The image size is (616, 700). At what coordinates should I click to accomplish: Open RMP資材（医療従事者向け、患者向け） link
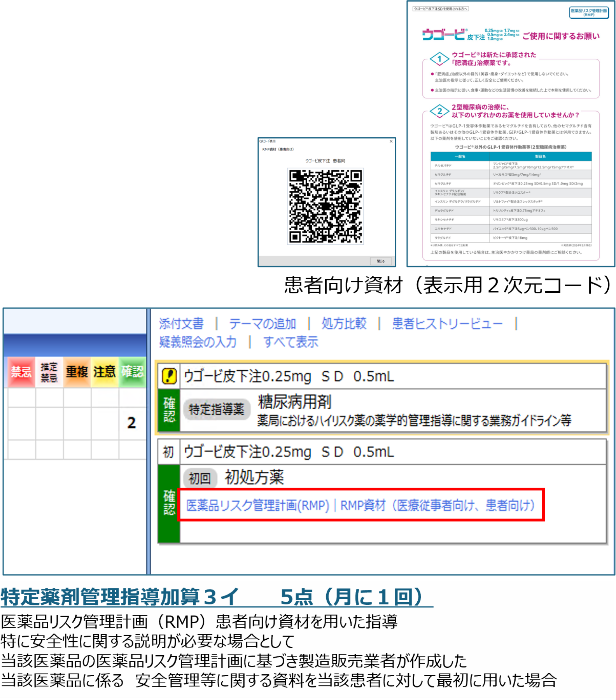tap(437, 505)
